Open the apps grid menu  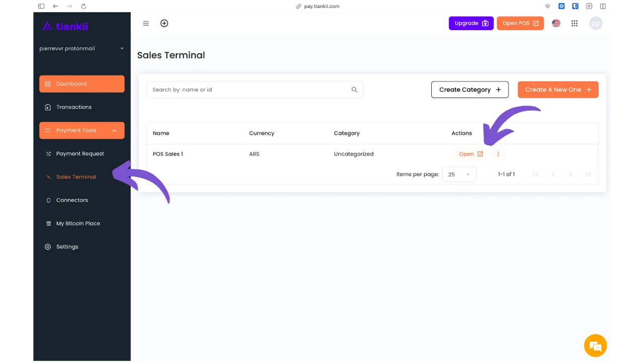(575, 23)
